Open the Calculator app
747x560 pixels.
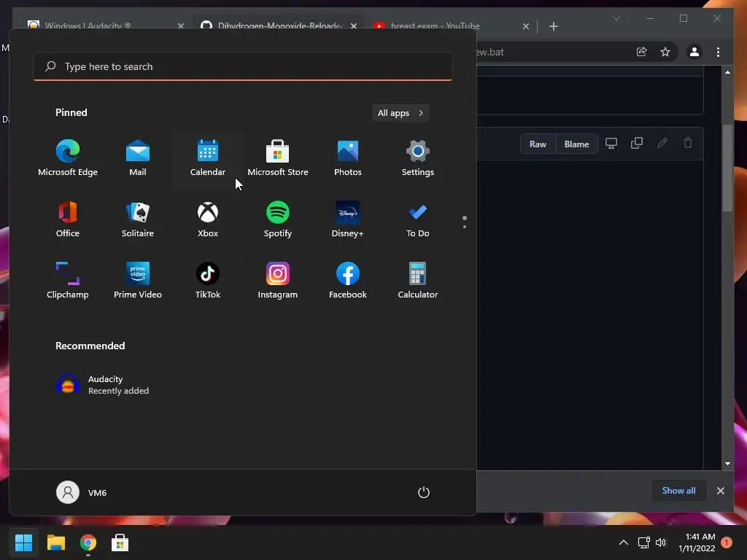click(x=418, y=281)
